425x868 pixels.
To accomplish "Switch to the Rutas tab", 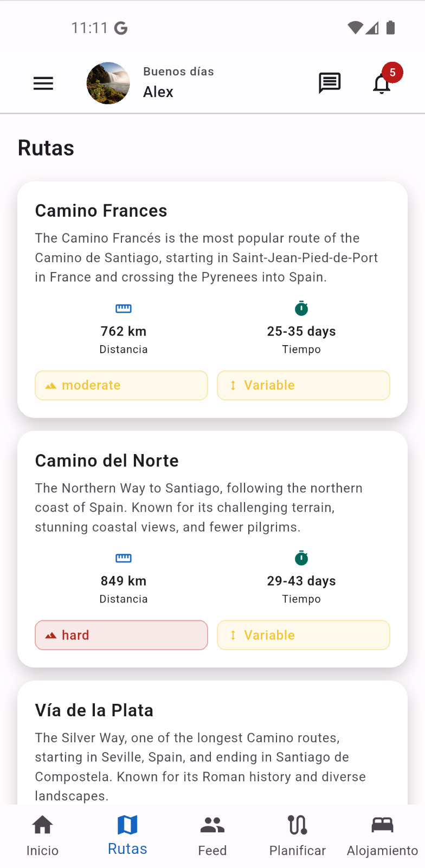I will click(127, 836).
